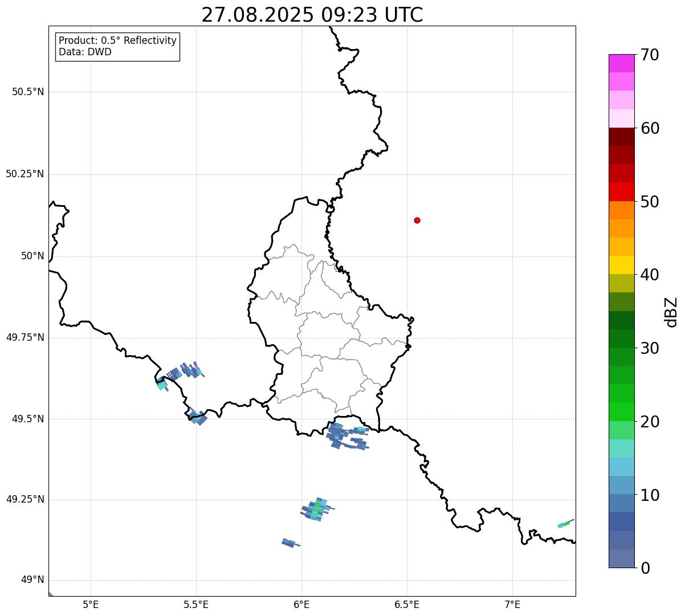Click the latitude label "49.25°N"
Image resolution: width=685 pixels, height=616 pixels.
click(x=25, y=500)
